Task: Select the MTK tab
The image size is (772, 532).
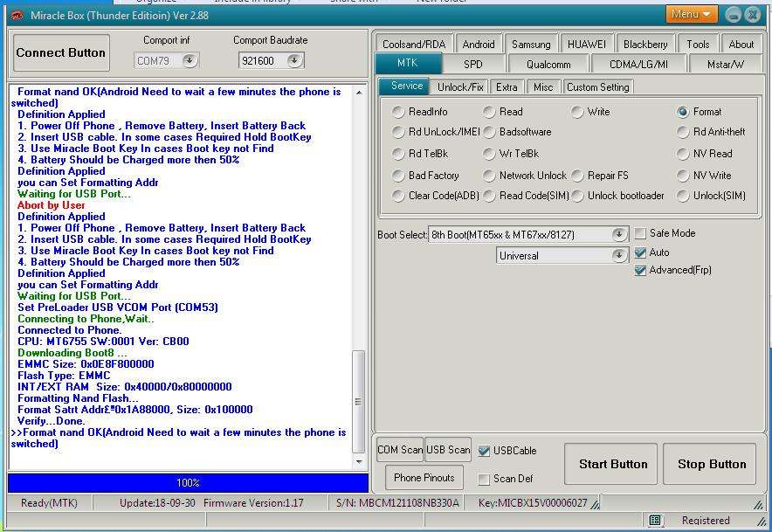Action: click(408, 63)
